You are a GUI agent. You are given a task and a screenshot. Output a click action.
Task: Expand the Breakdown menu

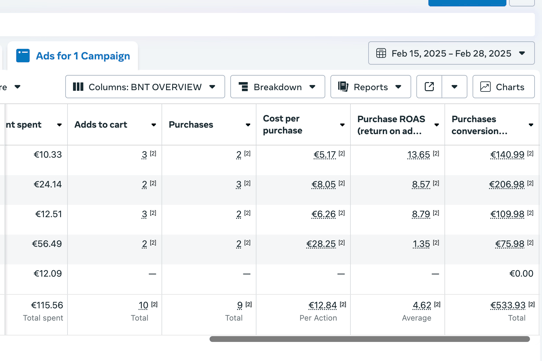(x=278, y=87)
